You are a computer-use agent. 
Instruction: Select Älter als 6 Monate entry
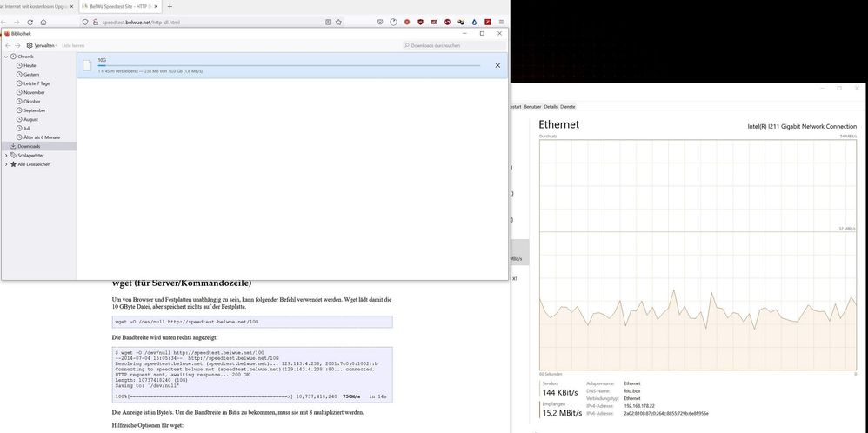pyautogui.click(x=42, y=137)
